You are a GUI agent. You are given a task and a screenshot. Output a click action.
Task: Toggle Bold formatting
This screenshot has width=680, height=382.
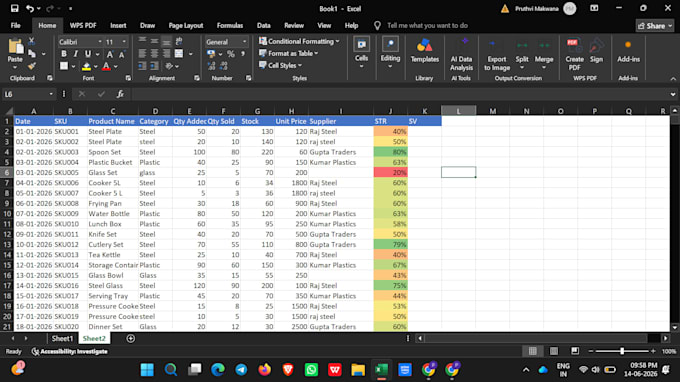point(64,54)
